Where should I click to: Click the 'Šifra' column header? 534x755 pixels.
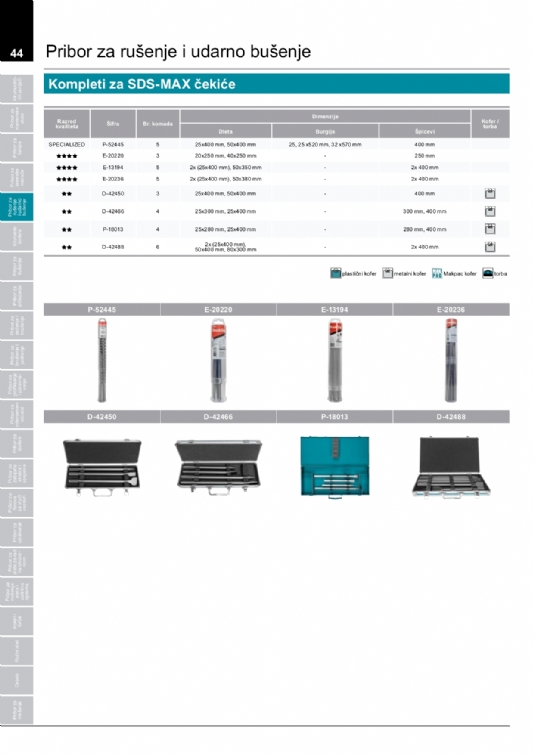[113, 124]
